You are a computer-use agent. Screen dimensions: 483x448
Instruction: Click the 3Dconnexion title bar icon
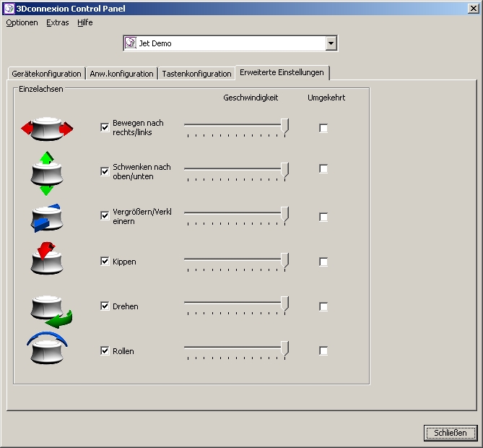9,9
